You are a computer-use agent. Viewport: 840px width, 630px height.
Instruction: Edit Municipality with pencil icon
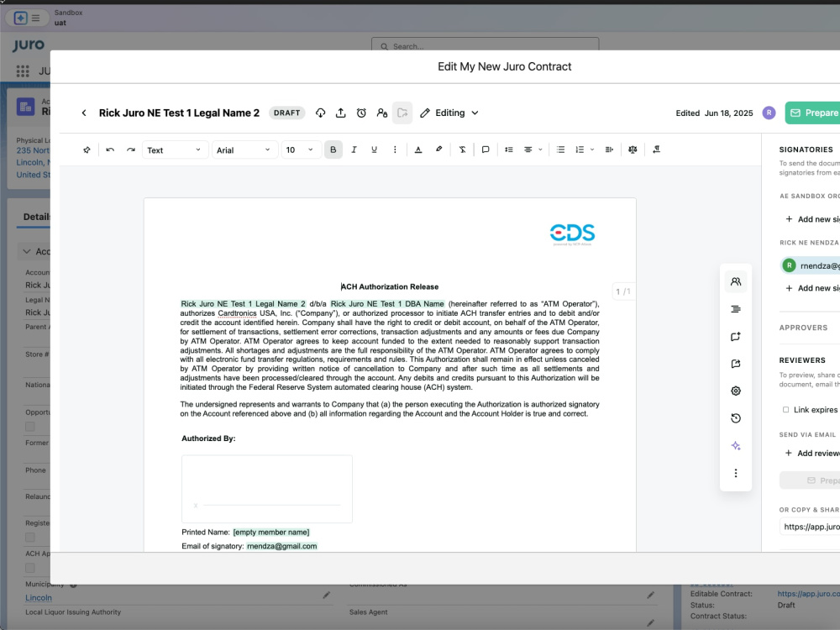pyautogui.click(x=326, y=596)
